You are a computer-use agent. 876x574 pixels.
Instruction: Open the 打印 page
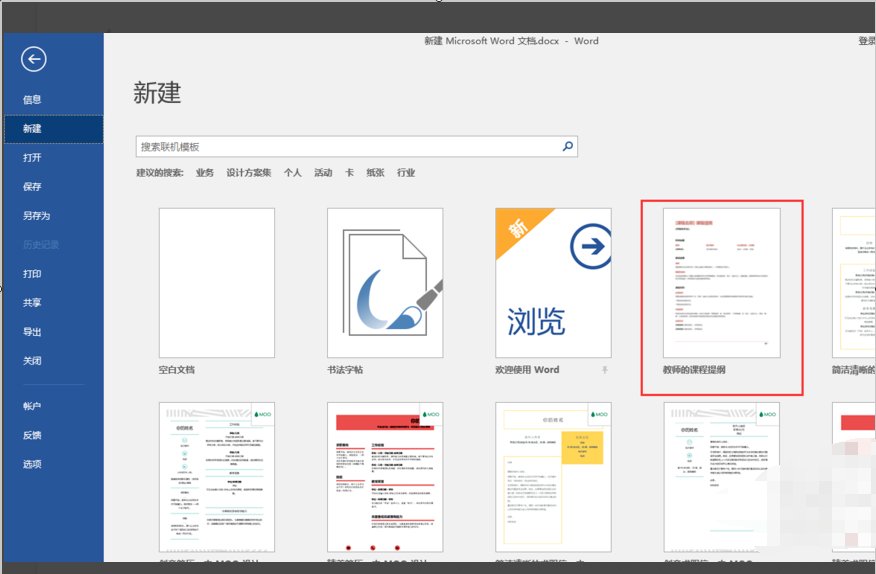[x=32, y=274]
